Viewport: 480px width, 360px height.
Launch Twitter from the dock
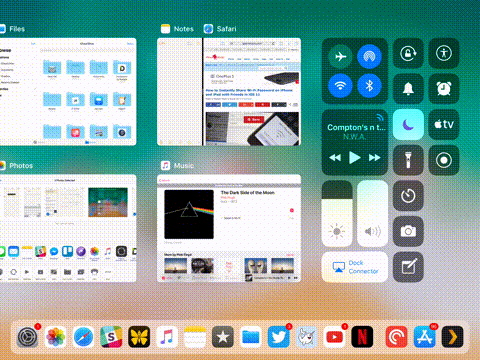click(279, 337)
